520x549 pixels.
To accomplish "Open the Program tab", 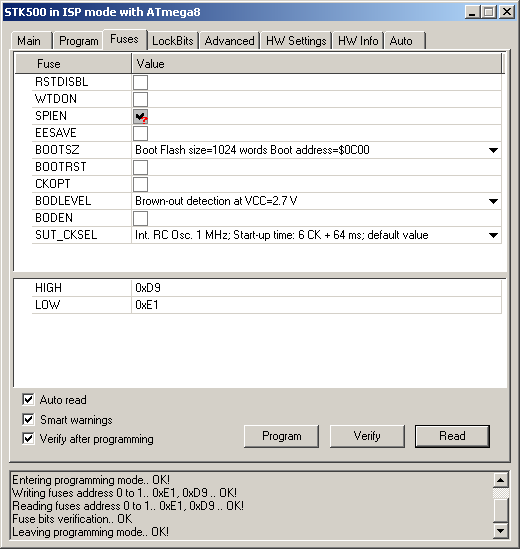I will (x=78, y=41).
